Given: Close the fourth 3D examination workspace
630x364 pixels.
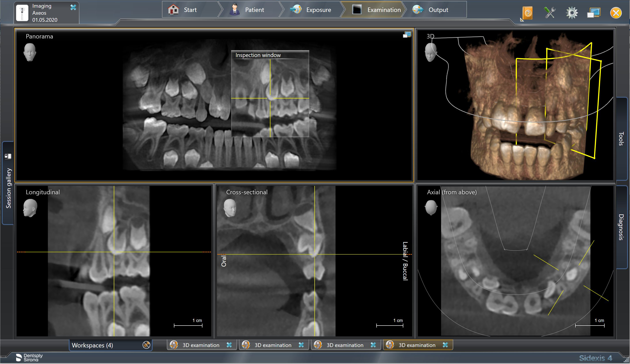Looking at the screenshot, I should 445,345.
